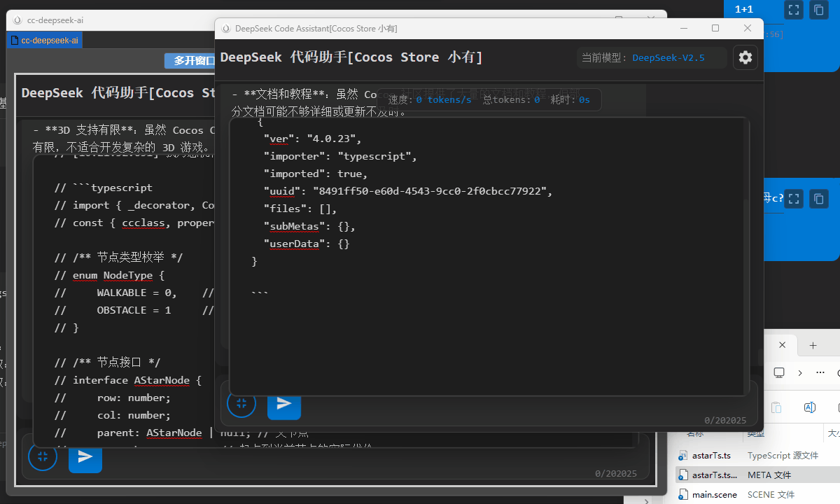The image size is (840, 504).
Task: Switch to the cc-deepseek-ai tab
Action: pos(45,41)
